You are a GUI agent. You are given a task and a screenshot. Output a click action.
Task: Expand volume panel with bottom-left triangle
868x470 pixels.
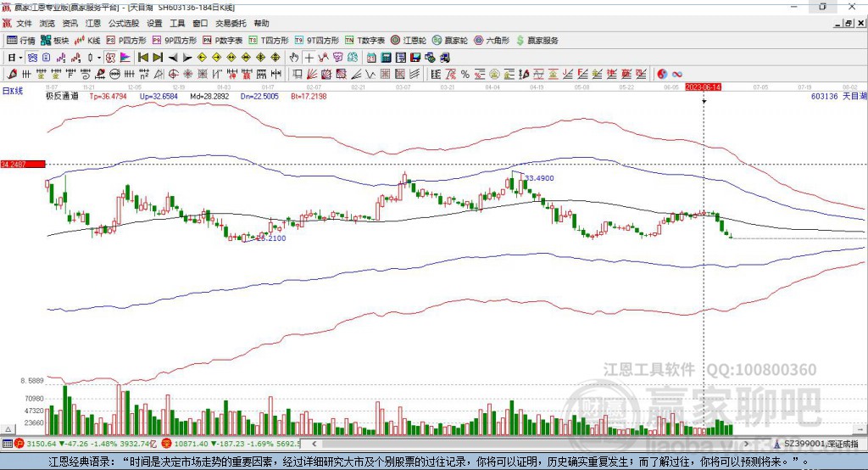pyautogui.click(x=8, y=429)
